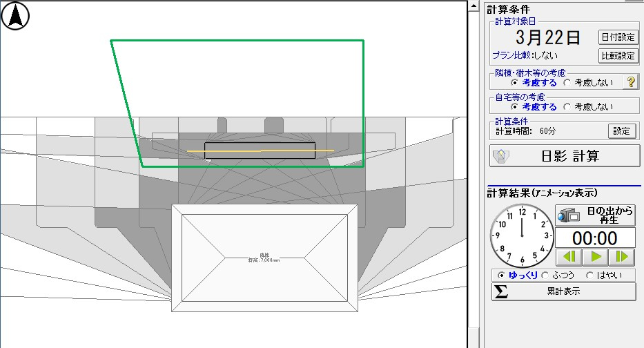
Task: Click the yellow question mark help icon
Action: pos(630,82)
